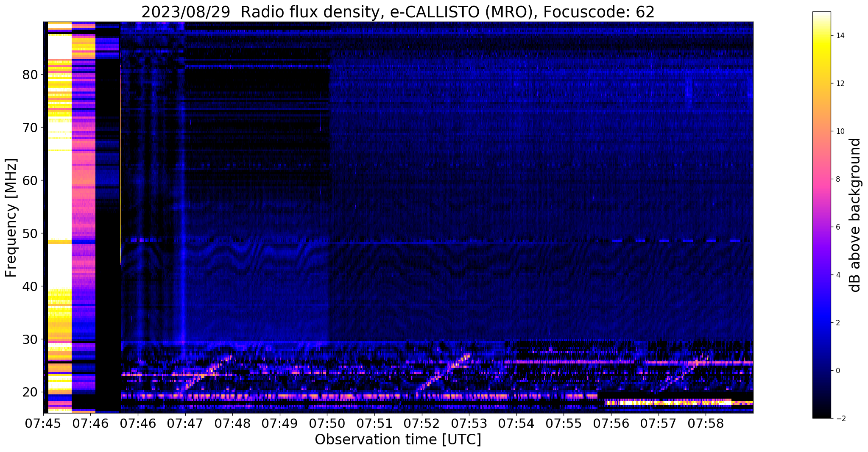Pick the colorbar tick label 10
Viewport: 868px width, 452px height.
click(x=839, y=131)
